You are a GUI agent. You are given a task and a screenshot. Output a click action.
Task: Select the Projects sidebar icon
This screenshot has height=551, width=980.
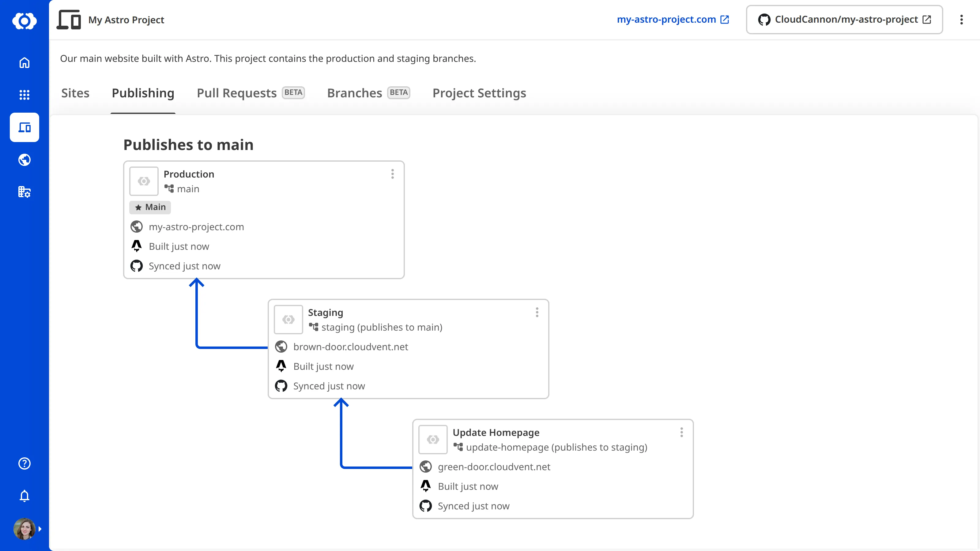24,127
